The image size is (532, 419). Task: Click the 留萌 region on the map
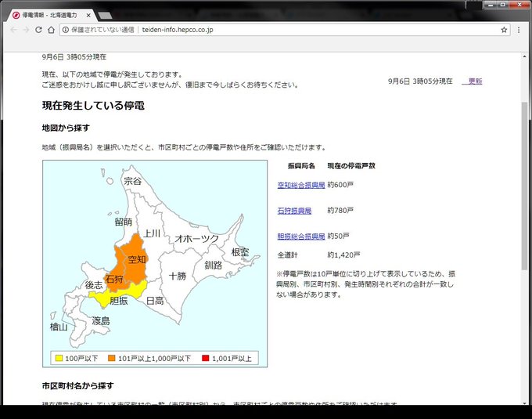pos(124,222)
